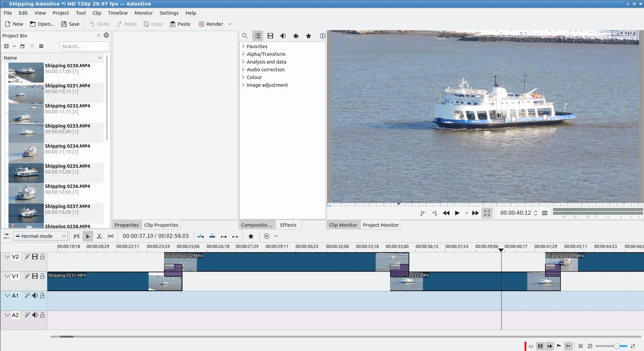This screenshot has height=351, width=644.
Task: Lock track V1
Action: 42,276
